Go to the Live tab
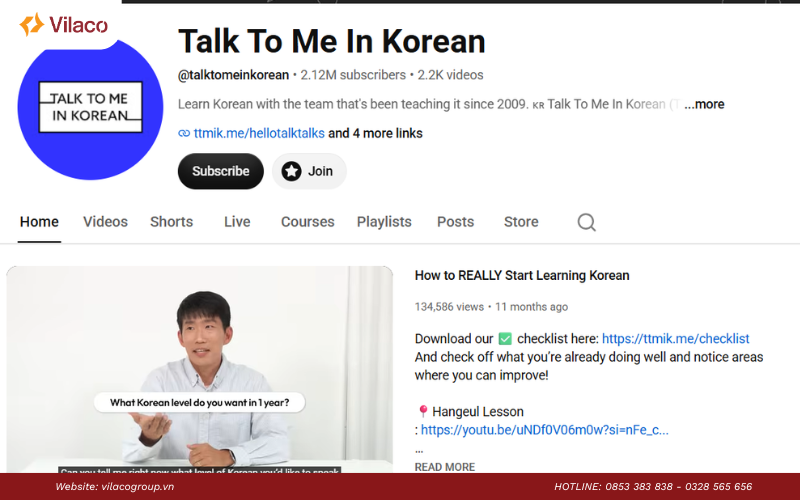Image resolution: width=800 pixels, height=500 pixels. click(x=237, y=222)
